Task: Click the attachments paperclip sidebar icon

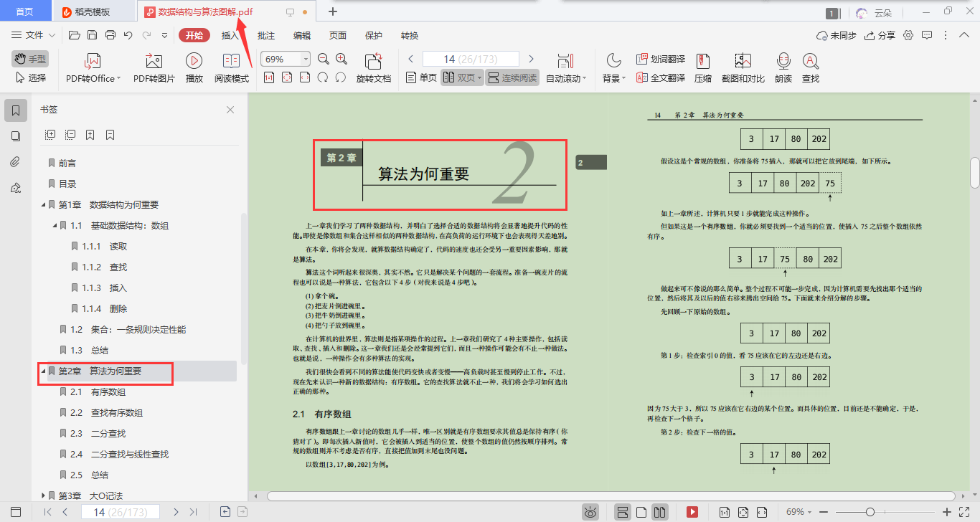Action: click(x=16, y=162)
